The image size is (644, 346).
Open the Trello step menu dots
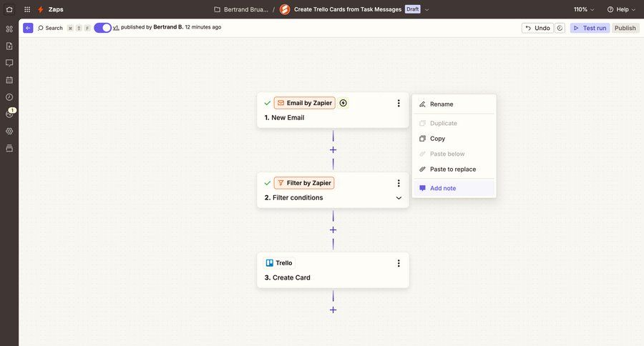399,263
